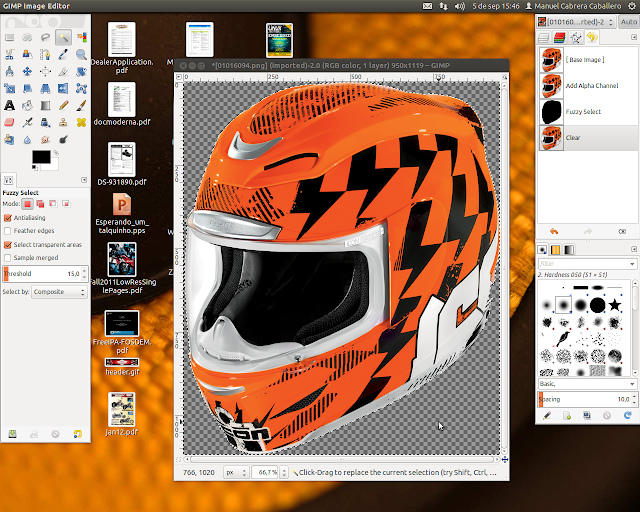Select the Ellipse Select tool

27,38
